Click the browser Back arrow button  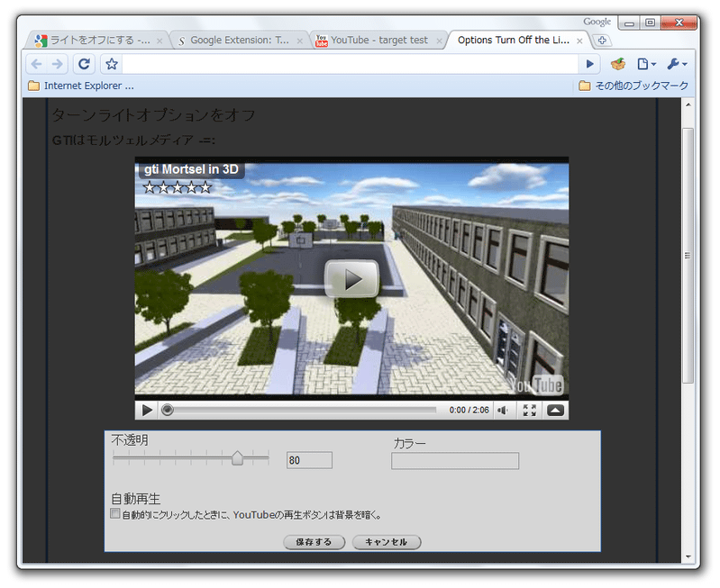[x=36, y=64]
